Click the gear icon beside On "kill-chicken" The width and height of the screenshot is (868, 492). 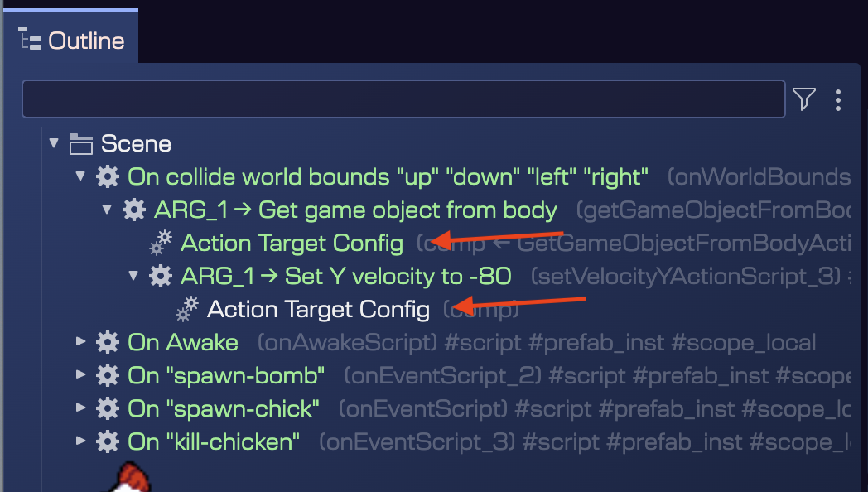107,441
